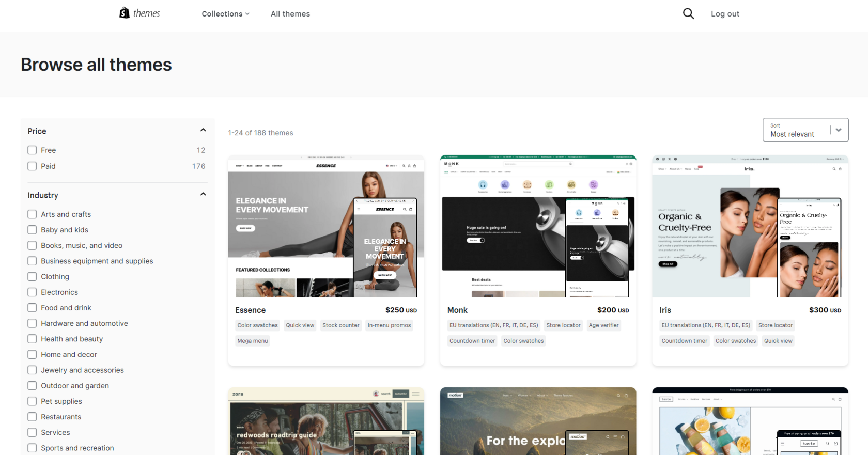
Task: Click Iris's Store locator tag
Action: click(776, 325)
